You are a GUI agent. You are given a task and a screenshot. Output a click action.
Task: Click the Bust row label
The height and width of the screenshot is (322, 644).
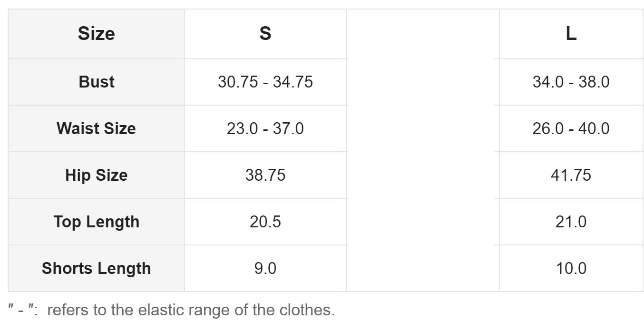click(96, 82)
